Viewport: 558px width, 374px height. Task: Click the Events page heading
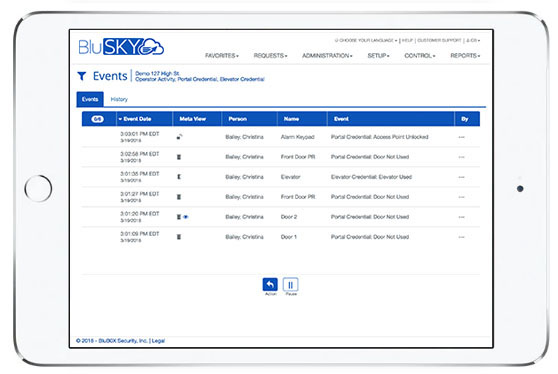point(110,76)
